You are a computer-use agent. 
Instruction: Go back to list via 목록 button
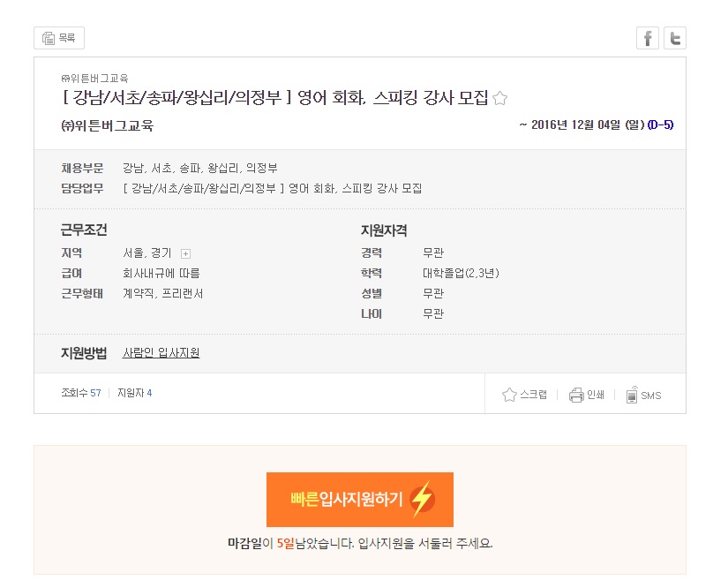tap(59, 38)
